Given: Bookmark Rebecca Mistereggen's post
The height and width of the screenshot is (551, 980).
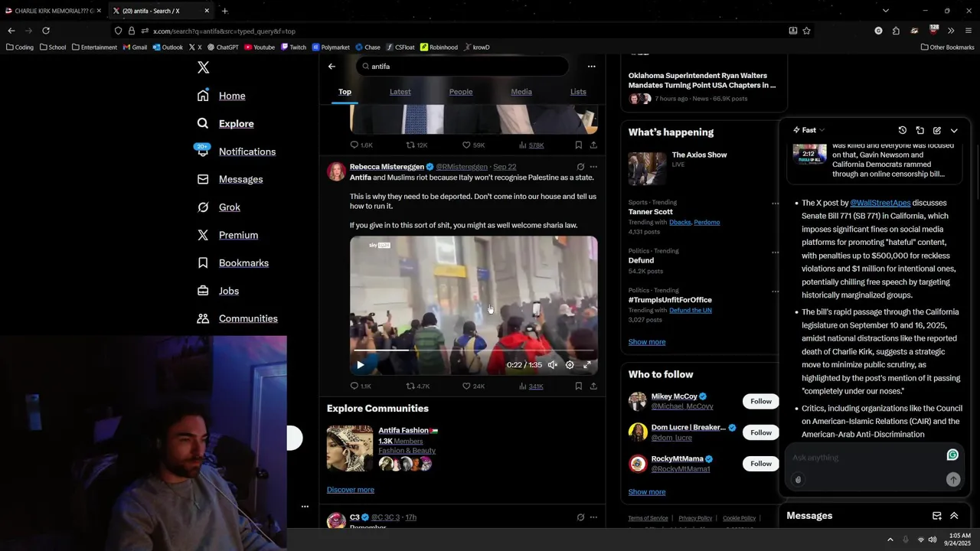Looking at the screenshot, I should (578, 386).
